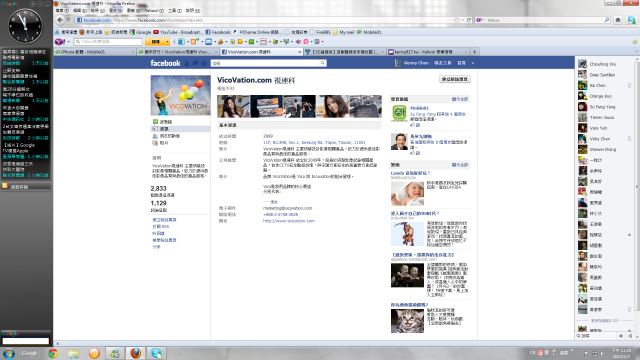Click the chat settings gear icon

tap(621, 336)
